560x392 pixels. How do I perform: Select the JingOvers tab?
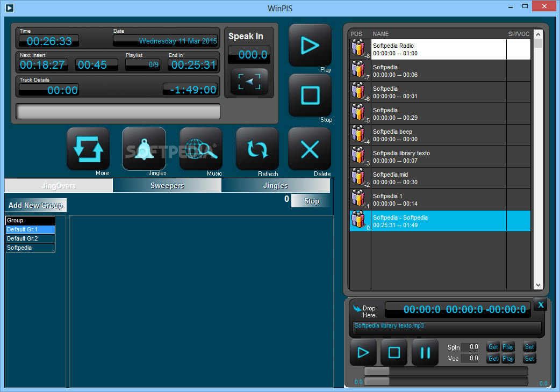[x=59, y=185]
